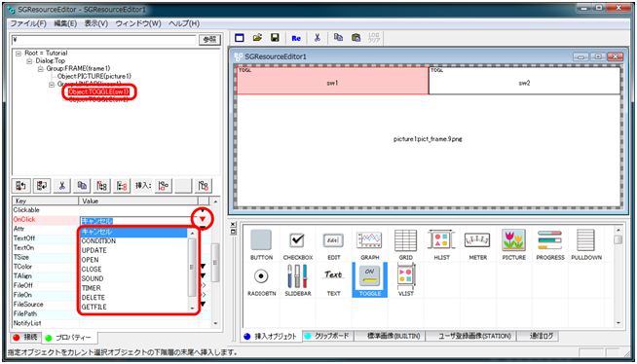Click first move-node icon below the tree
This screenshot has height=364, width=637.
point(21,186)
